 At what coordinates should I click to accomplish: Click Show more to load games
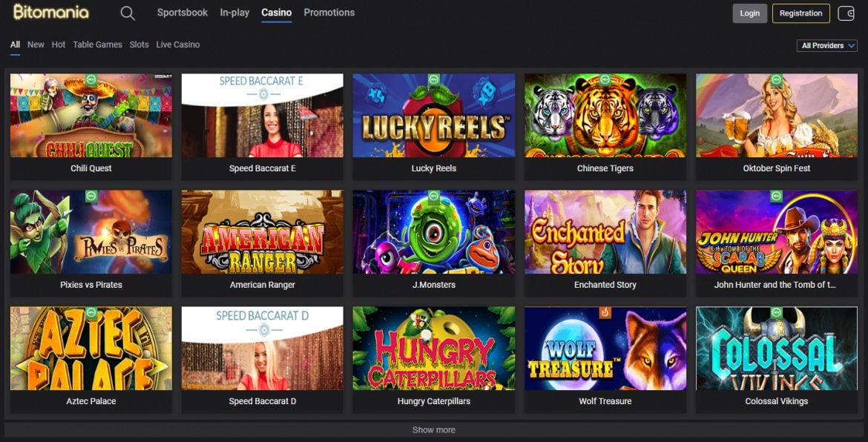coord(434,430)
